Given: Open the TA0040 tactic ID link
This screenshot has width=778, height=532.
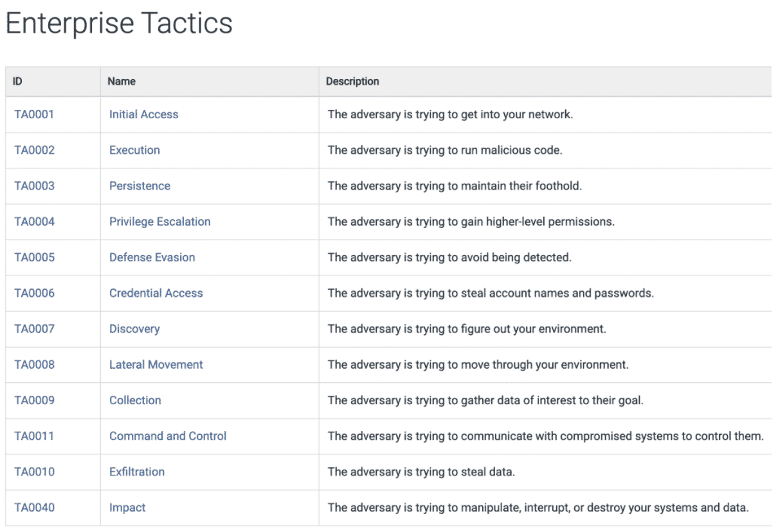Looking at the screenshot, I should (x=34, y=508).
